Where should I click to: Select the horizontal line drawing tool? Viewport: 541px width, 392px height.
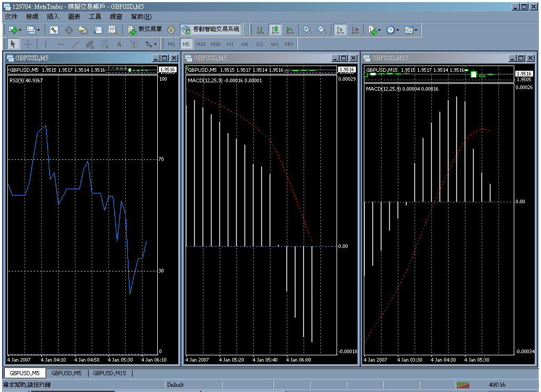[x=61, y=44]
